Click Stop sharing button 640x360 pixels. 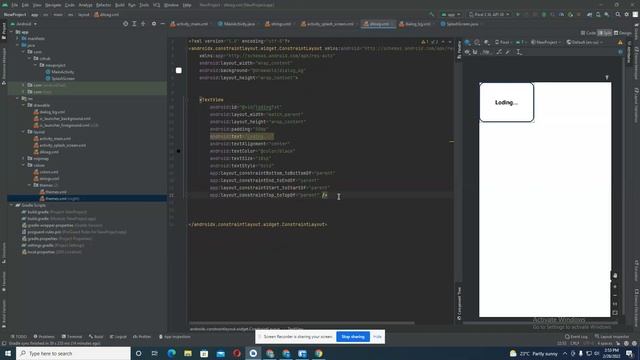353,337
